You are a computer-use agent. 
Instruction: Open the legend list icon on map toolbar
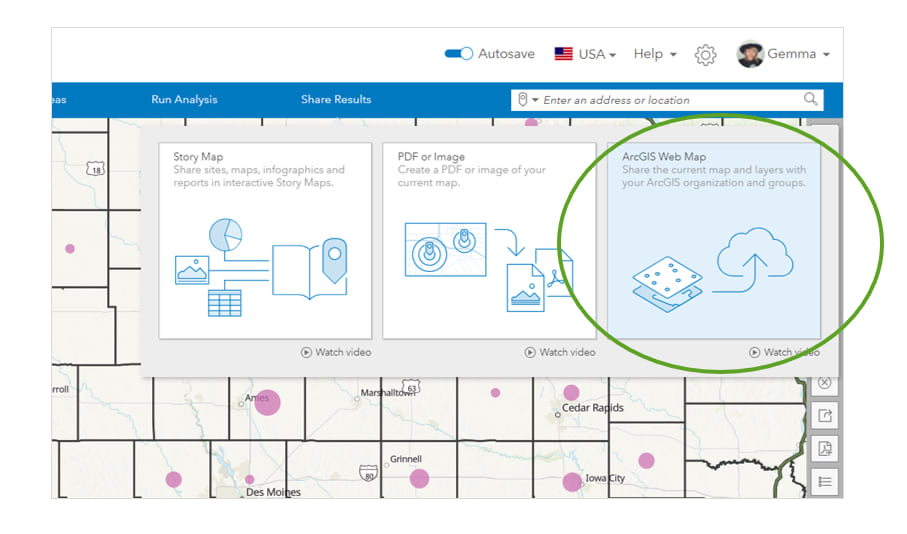tap(825, 481)
